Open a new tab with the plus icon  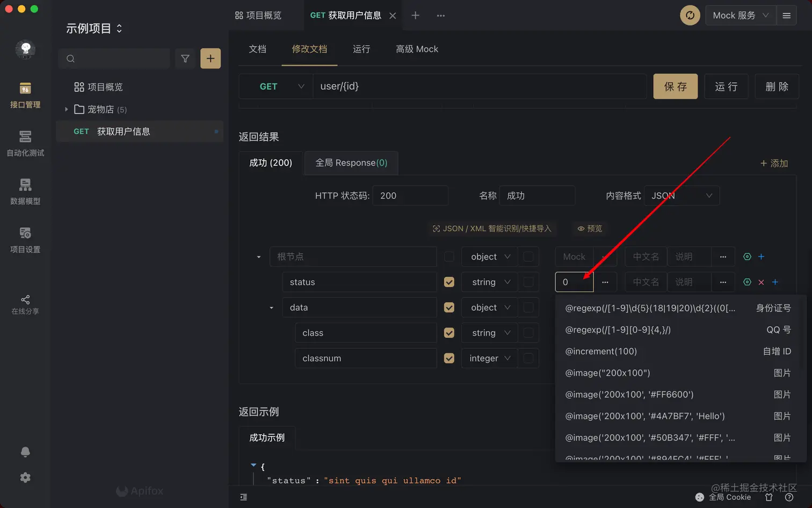[x=415, y=16]
